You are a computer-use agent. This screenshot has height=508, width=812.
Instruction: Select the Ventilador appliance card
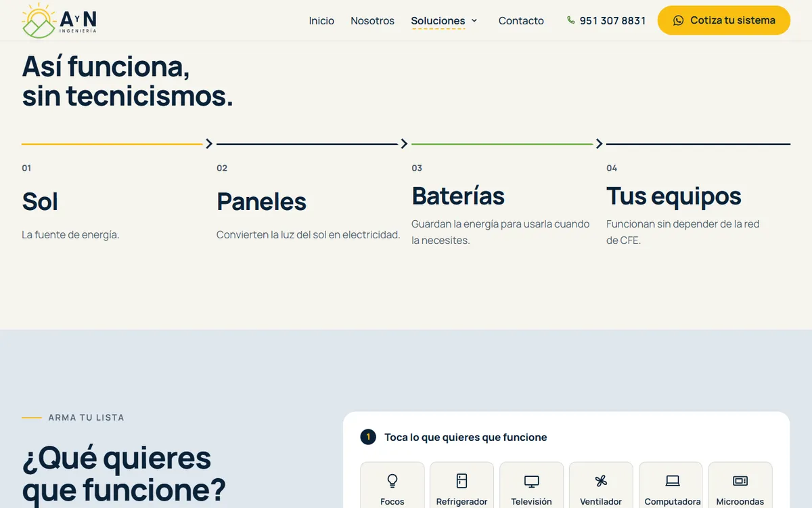(x=601, y=485)
